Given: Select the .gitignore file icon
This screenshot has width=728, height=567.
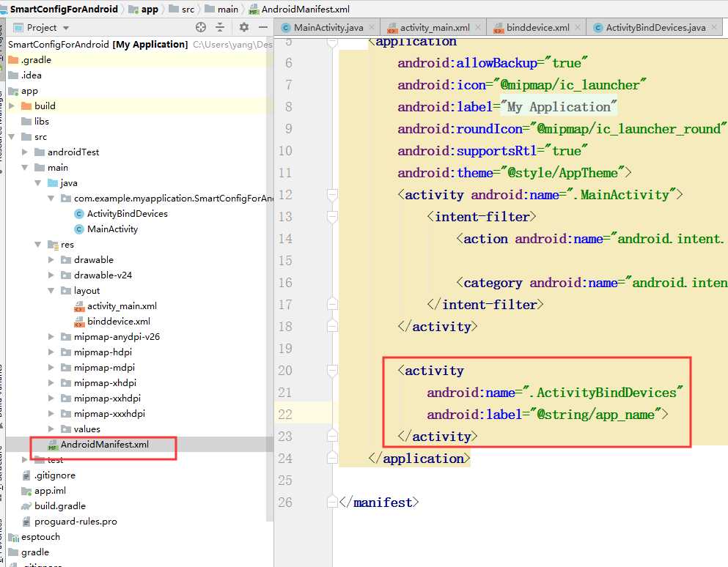Looking at the screenshot, I should 26,475.
